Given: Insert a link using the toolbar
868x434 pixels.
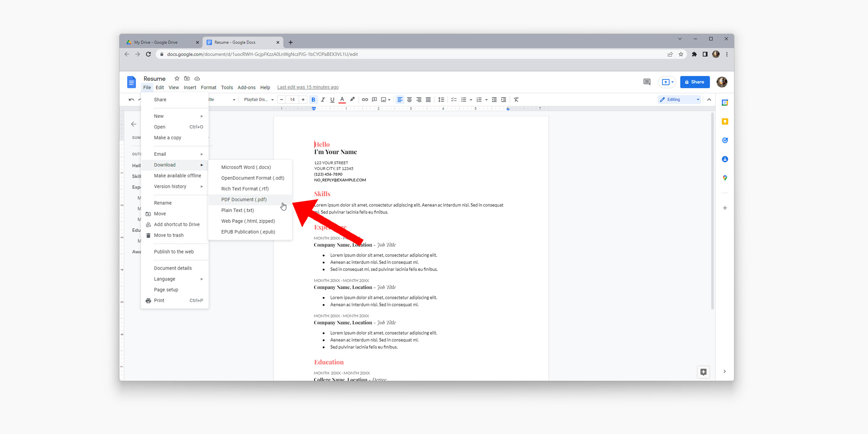Looking at the screenshot, I should tap(364, 99).
